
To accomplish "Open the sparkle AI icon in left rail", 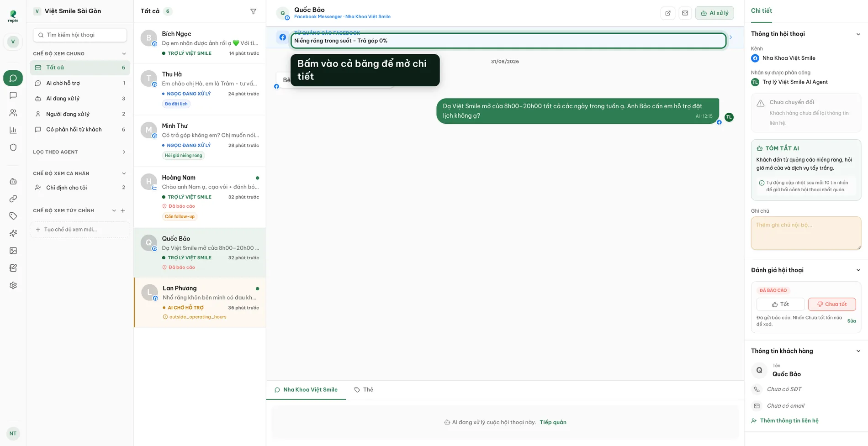I will tap(13, 233).
